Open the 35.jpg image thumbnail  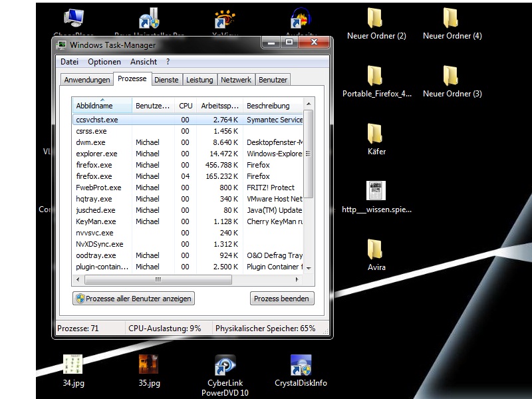tap(148, 364)
